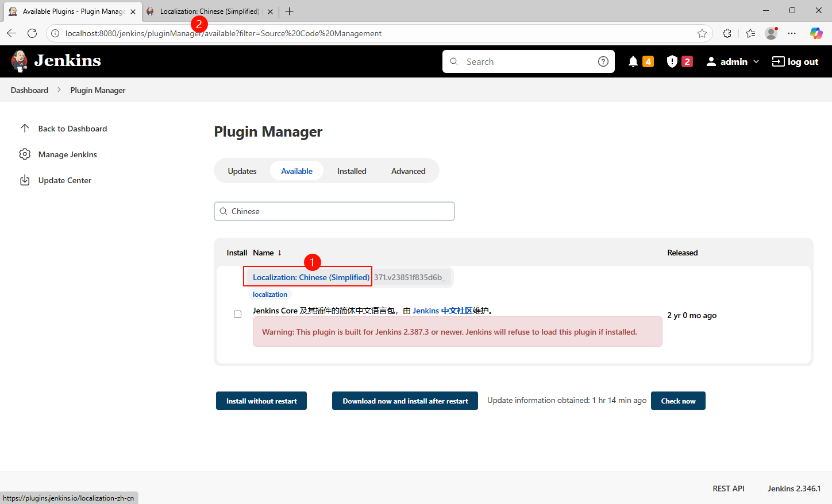The width and height of the screenshot is (832, 504).
Task: Click the Plugin Manager page heading
Action: (x=268, y=131)
